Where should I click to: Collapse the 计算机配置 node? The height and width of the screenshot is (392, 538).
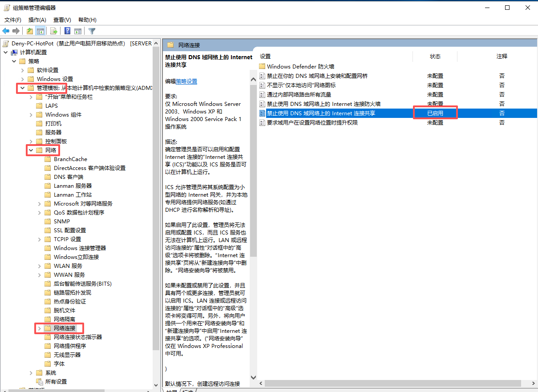(x=5, y=52)
